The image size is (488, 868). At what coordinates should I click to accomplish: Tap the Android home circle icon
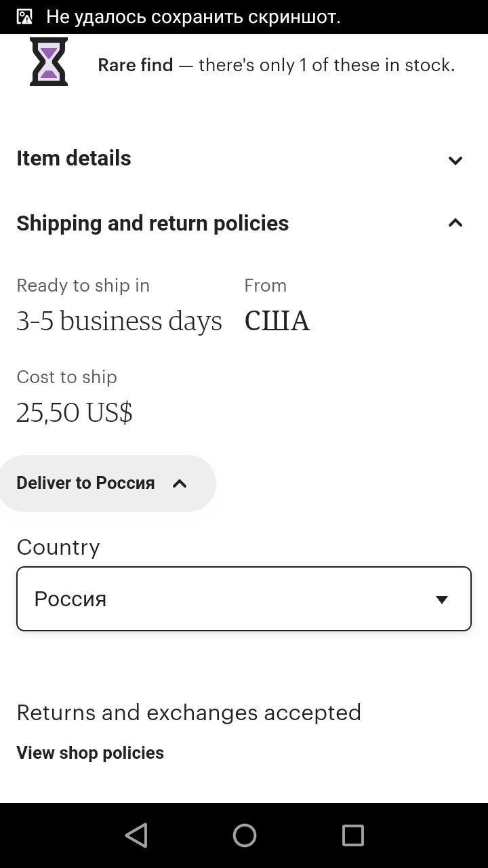[244, 835]
